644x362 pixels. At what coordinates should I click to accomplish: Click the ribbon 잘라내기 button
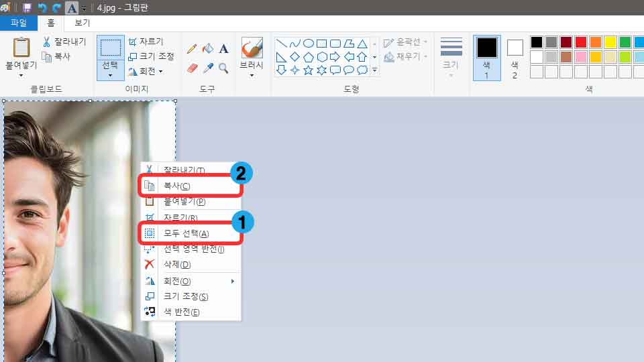[x=64, y=42]
